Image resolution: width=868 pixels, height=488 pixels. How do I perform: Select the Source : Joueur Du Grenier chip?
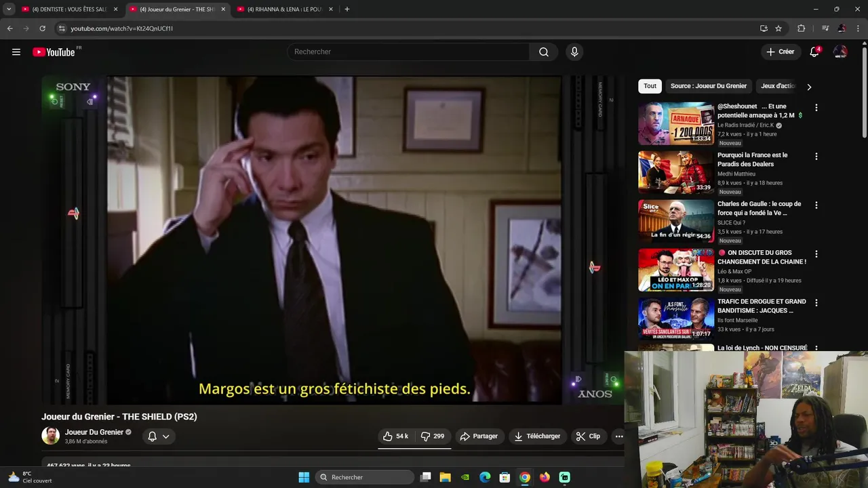[709, 86]
